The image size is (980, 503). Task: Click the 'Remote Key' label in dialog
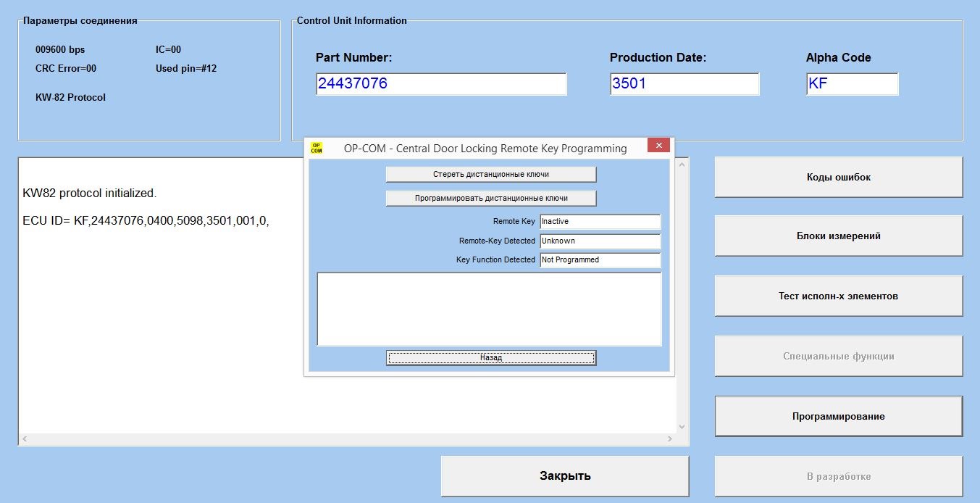(514, 222)
